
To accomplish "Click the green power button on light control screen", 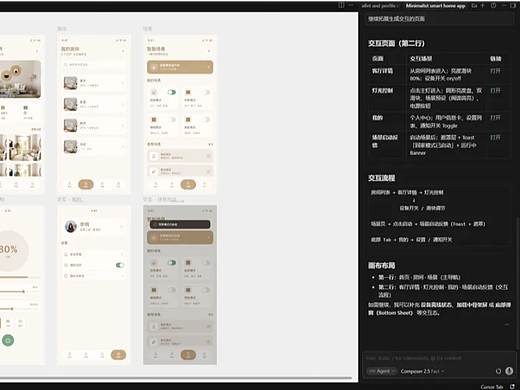I will [x=8, y=340].
